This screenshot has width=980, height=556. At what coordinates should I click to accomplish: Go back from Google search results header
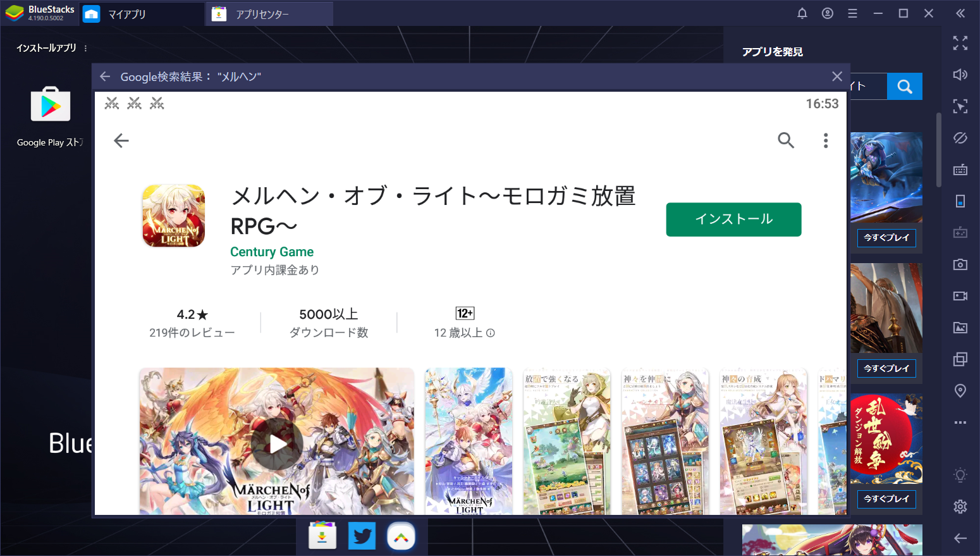[105, 77]
